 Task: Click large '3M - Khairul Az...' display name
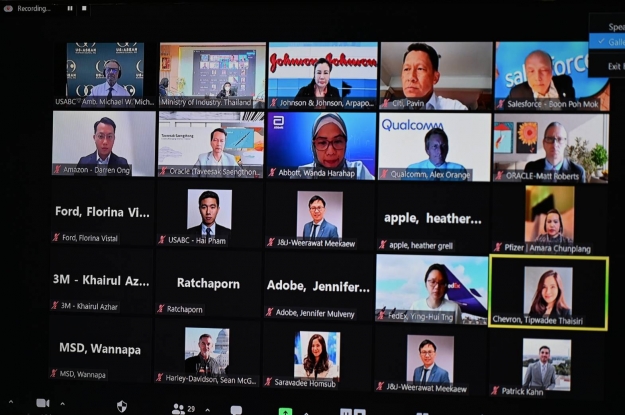pyautogui.click(x=101, y=280)
